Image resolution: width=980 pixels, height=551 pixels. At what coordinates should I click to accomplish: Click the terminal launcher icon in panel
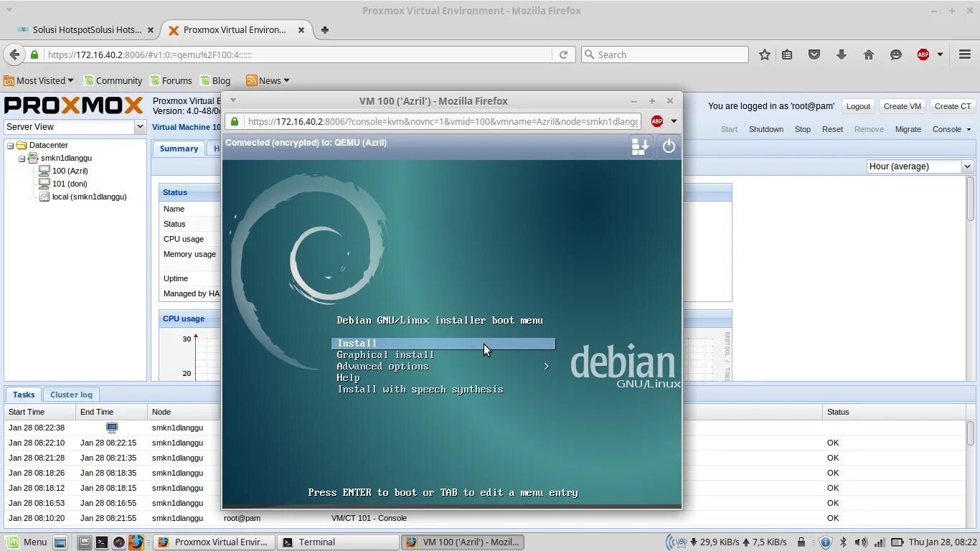pos(102,542)
